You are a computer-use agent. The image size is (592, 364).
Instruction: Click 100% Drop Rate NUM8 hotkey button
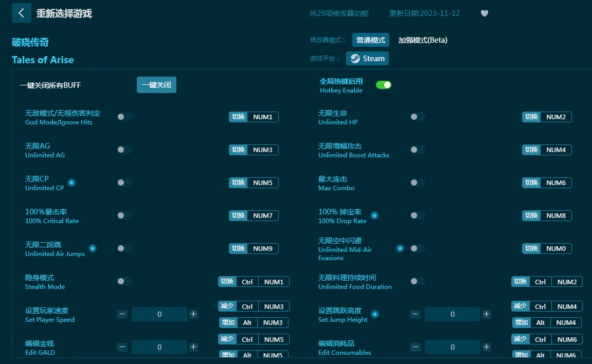(547, 215)
